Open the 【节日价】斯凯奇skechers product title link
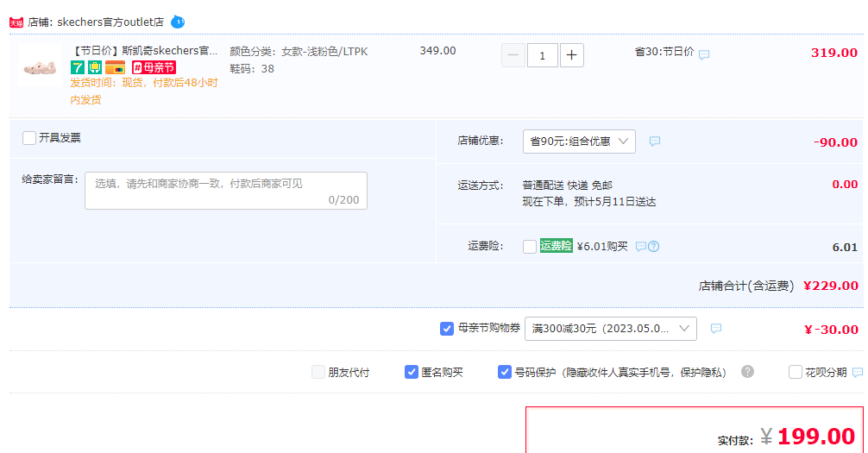The height and width of the screenshot is (453, 868). pyautogui.click(x=146, y=51)
